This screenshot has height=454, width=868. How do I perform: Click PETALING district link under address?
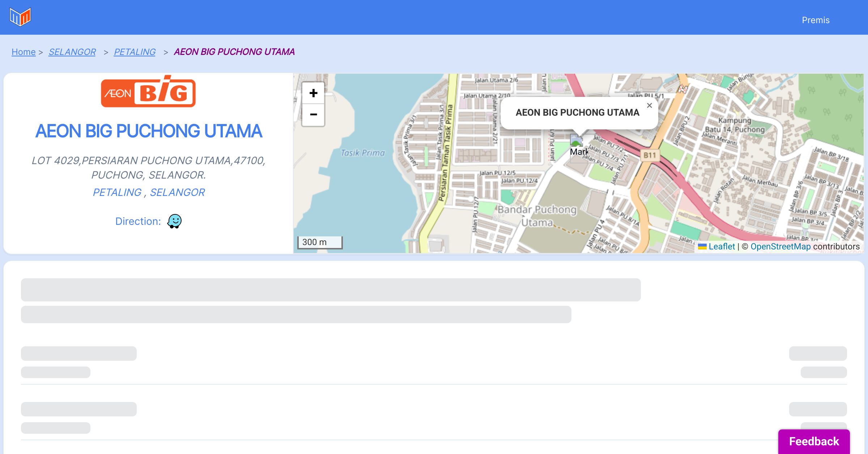[117, 192]
